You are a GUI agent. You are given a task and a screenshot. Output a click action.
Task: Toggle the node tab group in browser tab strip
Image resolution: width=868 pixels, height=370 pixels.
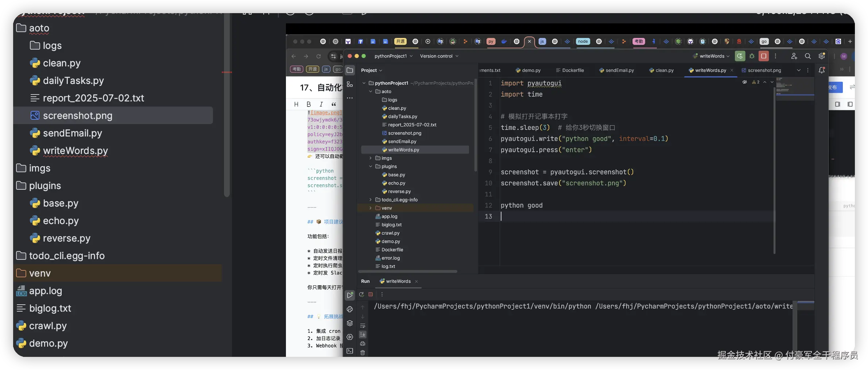click(583, 42)
